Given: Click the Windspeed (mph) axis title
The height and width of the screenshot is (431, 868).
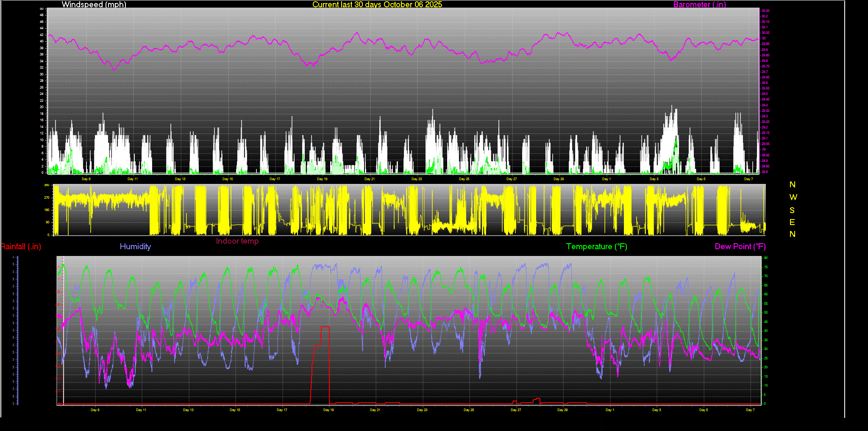Looking at the screenshot, I should tap(94, 5).
